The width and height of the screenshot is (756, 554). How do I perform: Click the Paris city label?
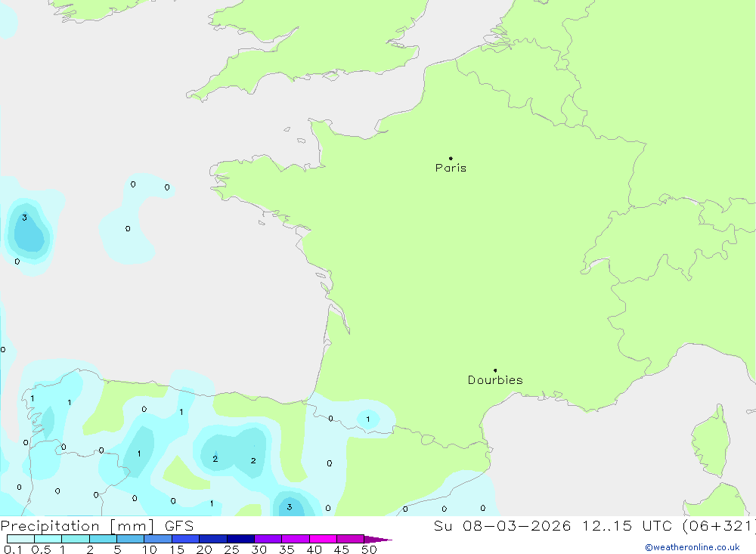pos(451,168)
